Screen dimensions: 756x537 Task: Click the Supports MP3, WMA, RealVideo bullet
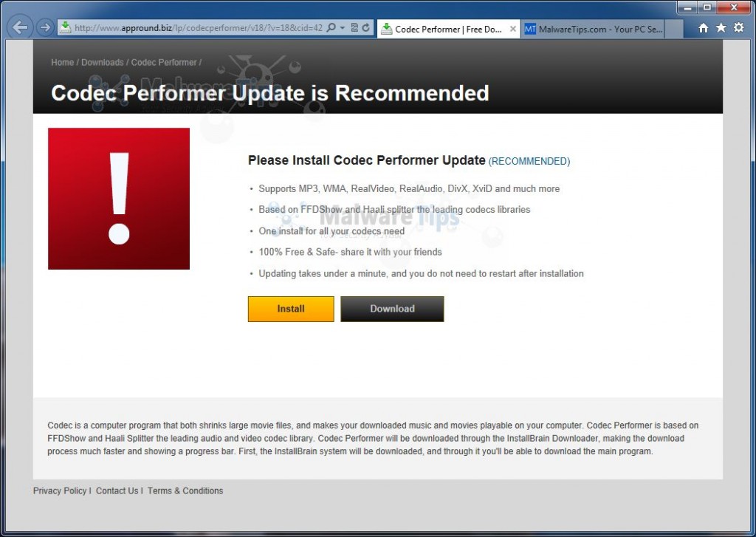tap(409, 188)
